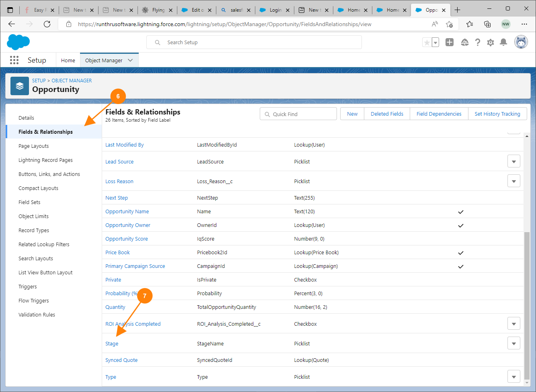The height and width of the screenshot is (392, 536).
Task: Click the Set History Tracking button
Action: (x=497, y=114)
